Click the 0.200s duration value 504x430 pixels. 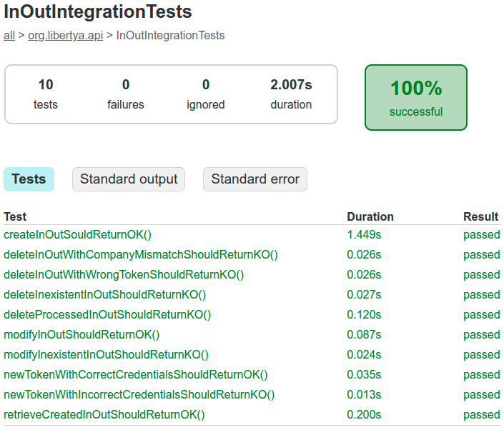(x=364, y=414)
